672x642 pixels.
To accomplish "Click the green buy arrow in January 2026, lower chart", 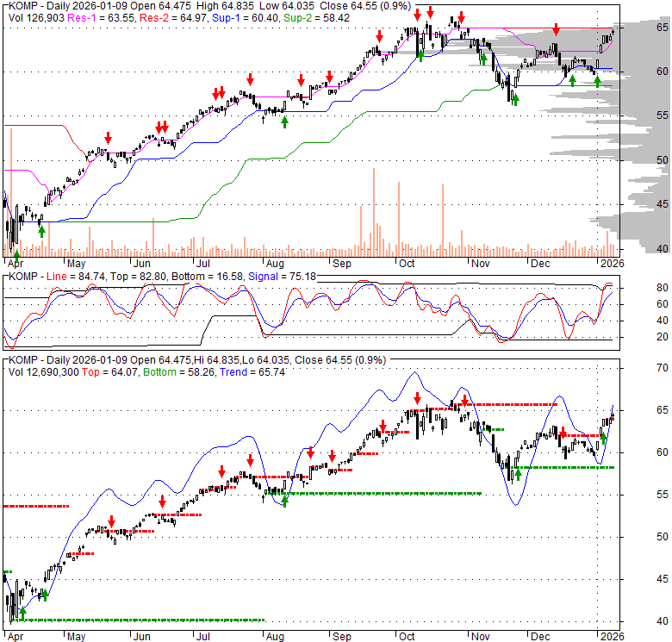I will (603, 438).
